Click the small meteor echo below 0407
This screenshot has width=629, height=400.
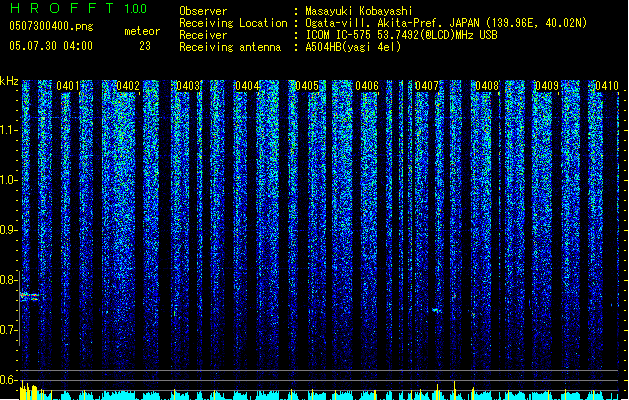436,310
